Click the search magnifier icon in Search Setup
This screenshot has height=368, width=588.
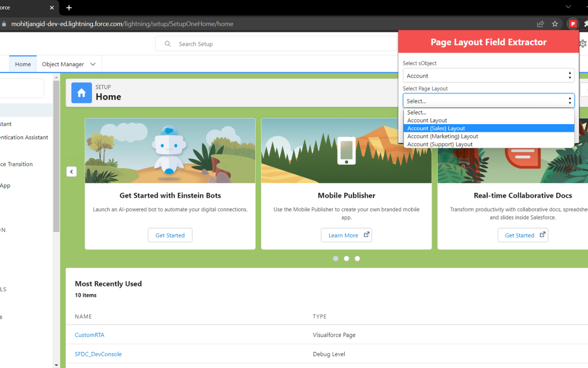click(x=168, y=44)
